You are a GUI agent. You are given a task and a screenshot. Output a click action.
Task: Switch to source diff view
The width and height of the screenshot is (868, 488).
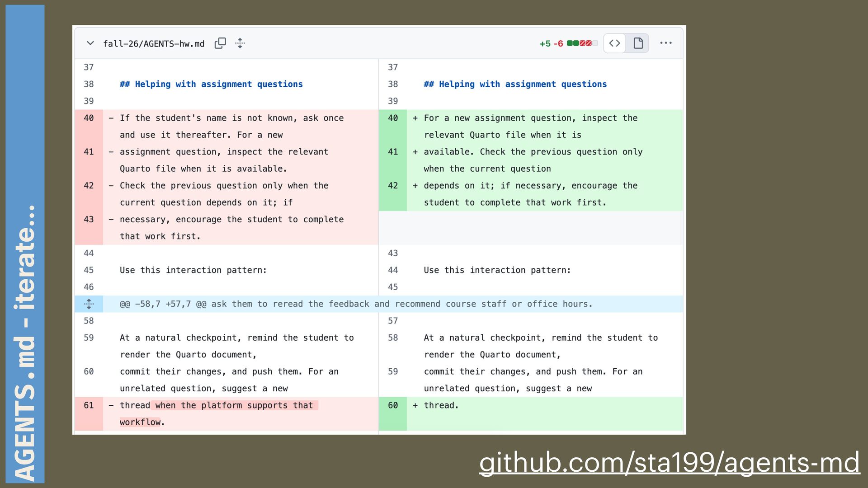point(614,43)
